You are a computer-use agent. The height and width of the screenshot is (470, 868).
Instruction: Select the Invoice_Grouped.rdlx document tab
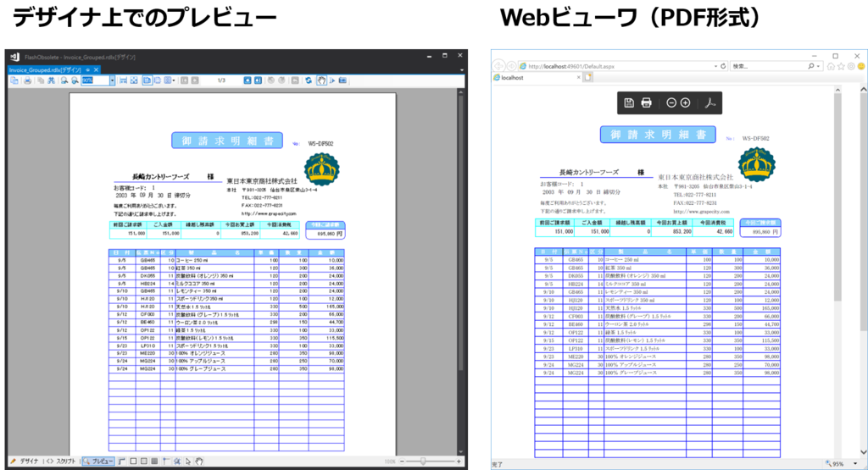click(44, 70)
